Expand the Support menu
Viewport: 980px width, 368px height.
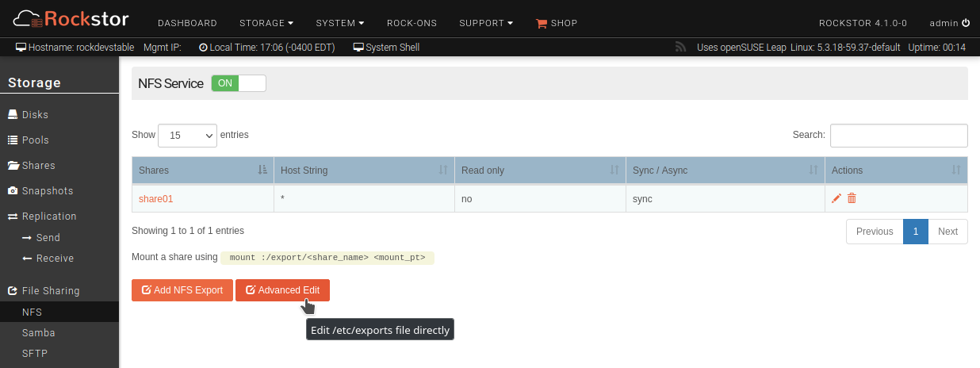tap(486, 23)
